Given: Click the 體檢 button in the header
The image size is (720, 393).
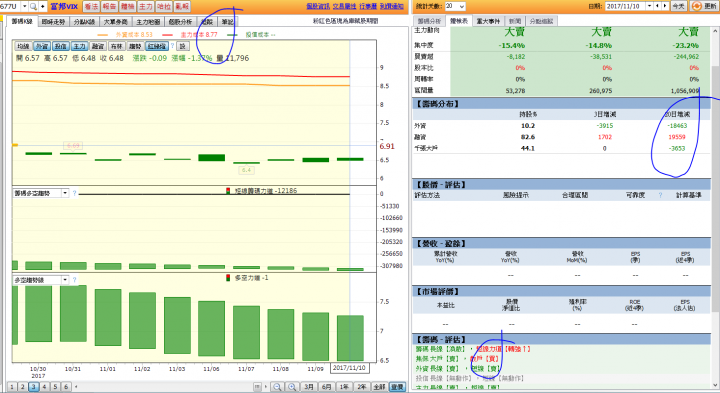Looking at the screenshot, I should point(128,6).
